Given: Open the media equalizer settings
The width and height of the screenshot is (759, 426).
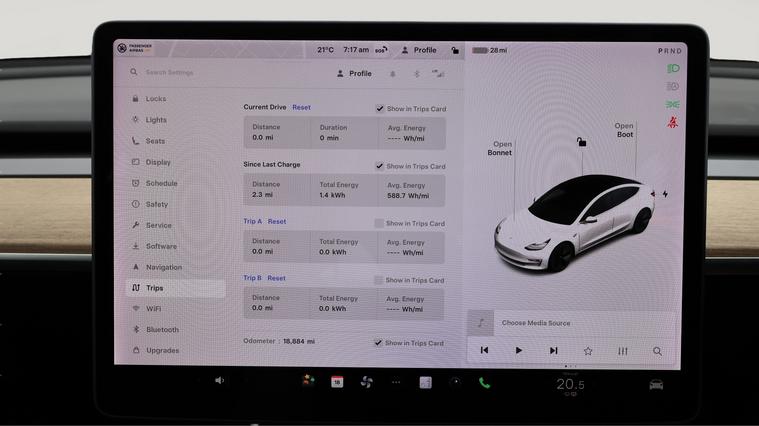Looking at the screenshot, I should [x=622, y=351].
